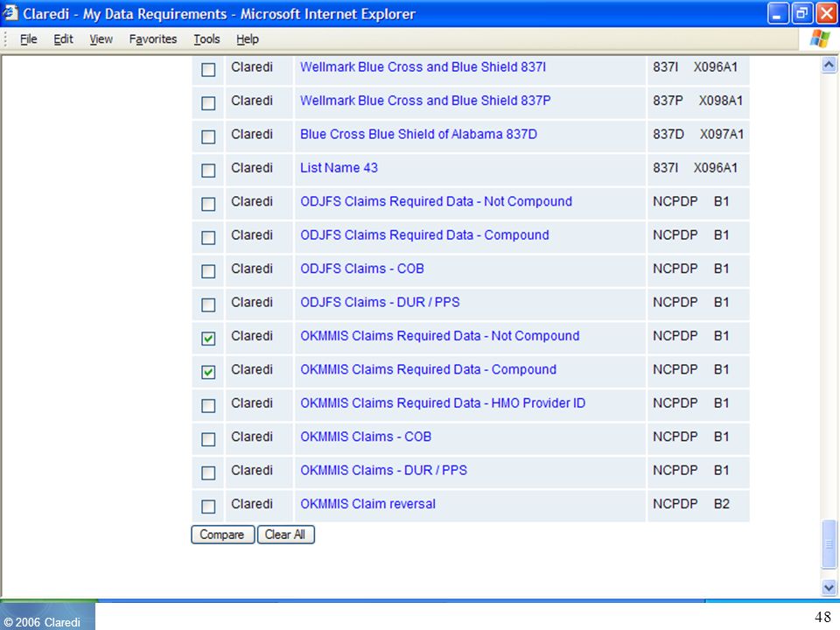Screen dimensions: 840x630
Task: Open the OKMMIS Claims - DUR / PPS link
Action: 383,471
